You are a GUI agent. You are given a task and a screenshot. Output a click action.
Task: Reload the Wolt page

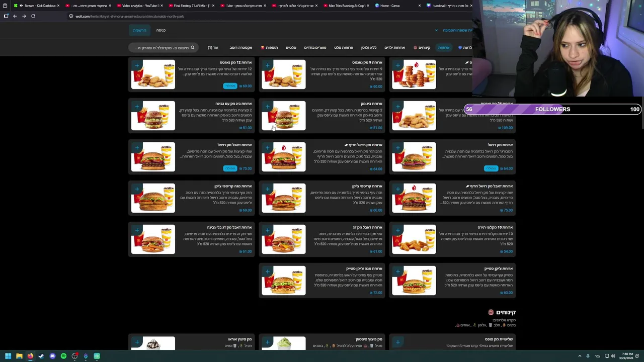33,16
